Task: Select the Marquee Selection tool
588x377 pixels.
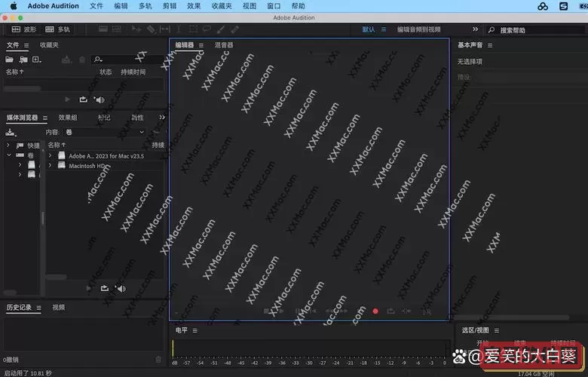Action: click(193, 29)
